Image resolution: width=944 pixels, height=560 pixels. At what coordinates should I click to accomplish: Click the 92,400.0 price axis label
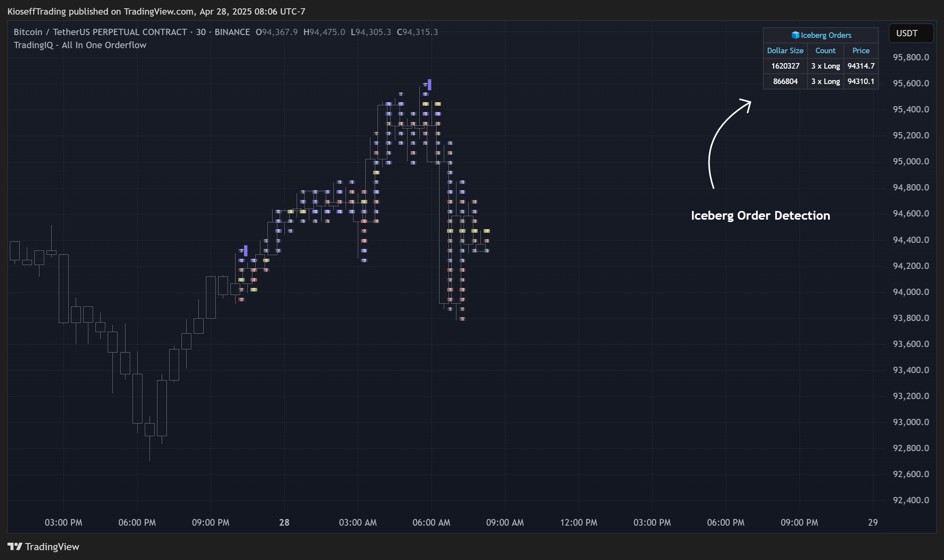[x=911, y=500]
